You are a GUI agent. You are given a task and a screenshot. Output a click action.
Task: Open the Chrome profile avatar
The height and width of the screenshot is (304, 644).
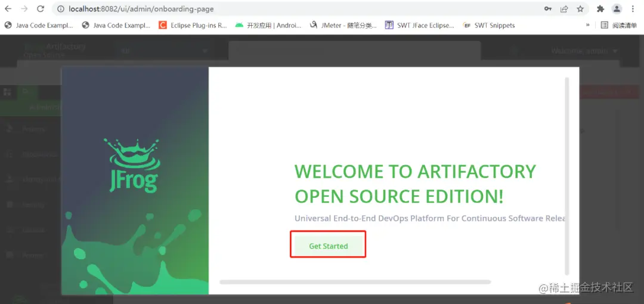pyautogui.click(x=617, y=8)
